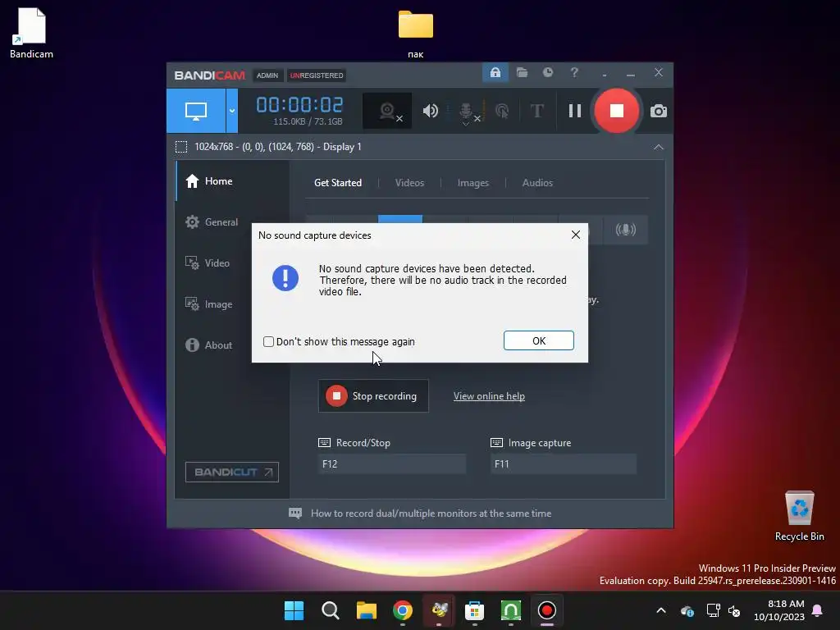Open taskbar Search

[330, 610]
